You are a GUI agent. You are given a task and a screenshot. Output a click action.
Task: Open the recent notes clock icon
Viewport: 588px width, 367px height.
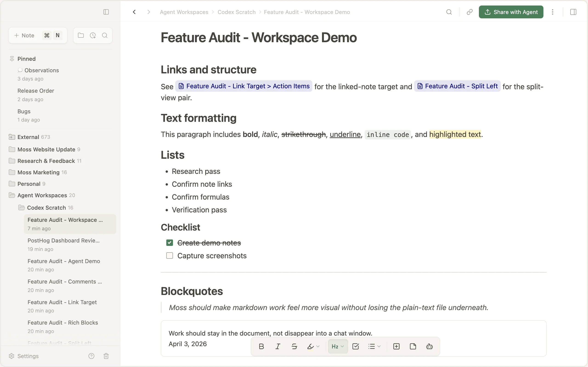pos(93,35)
